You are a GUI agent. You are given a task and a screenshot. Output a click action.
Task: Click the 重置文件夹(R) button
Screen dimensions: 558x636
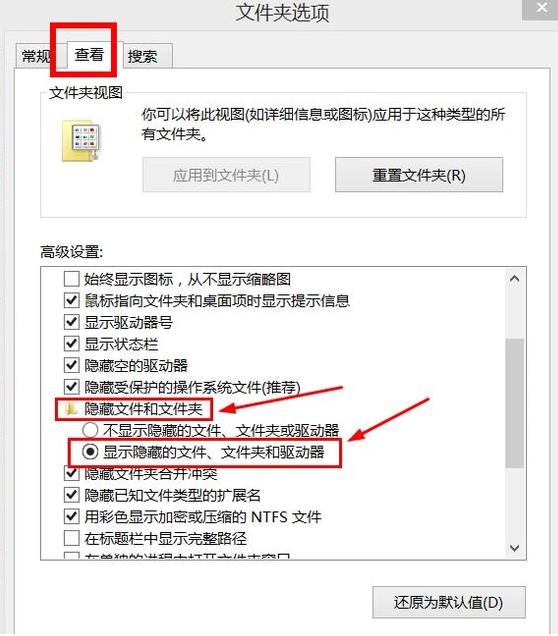coord(419,175)
